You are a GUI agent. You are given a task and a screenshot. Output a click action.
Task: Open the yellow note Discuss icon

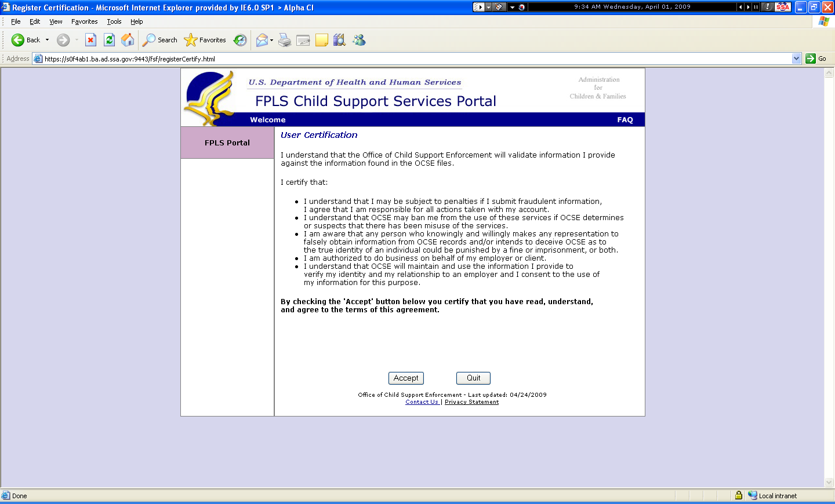tap(322, 40)
